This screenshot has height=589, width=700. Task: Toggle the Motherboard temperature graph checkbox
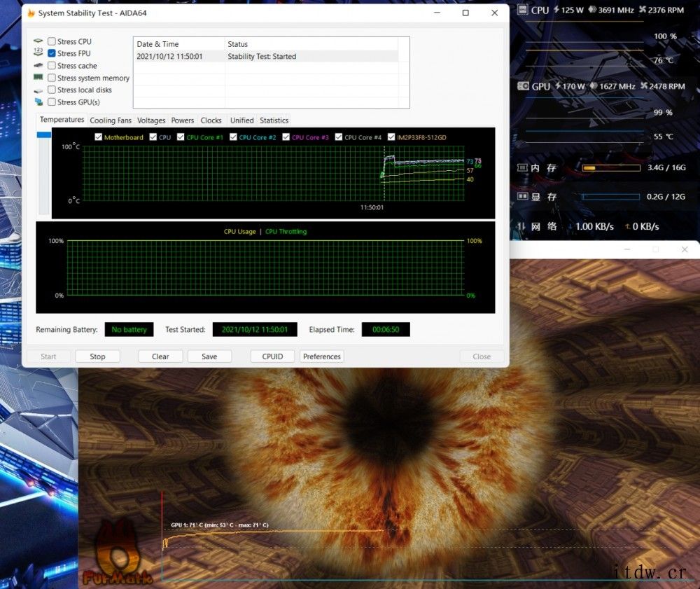coord(98,137)
